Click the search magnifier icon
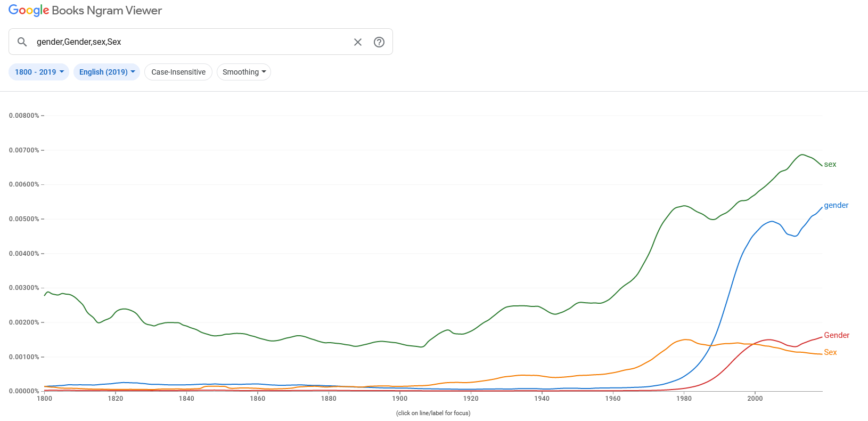Image resolution: width=868 pixels, height=421 pixels. coord(22,42)
